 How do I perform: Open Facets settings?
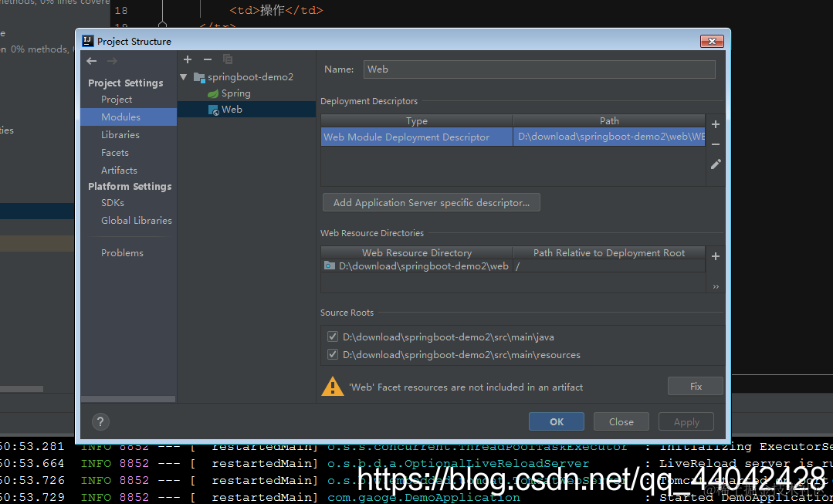115,152
